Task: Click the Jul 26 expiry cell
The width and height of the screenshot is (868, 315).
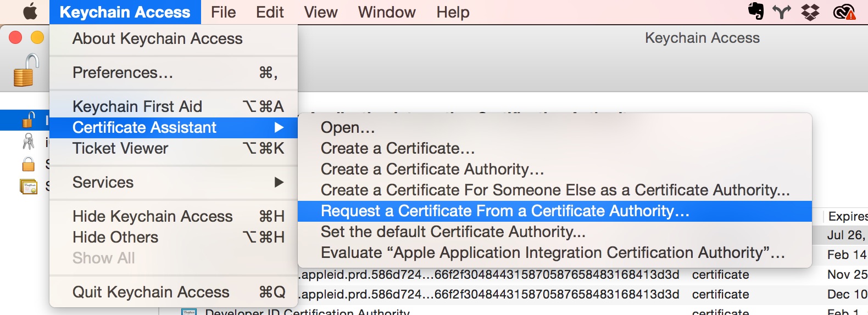Action: 846,235
